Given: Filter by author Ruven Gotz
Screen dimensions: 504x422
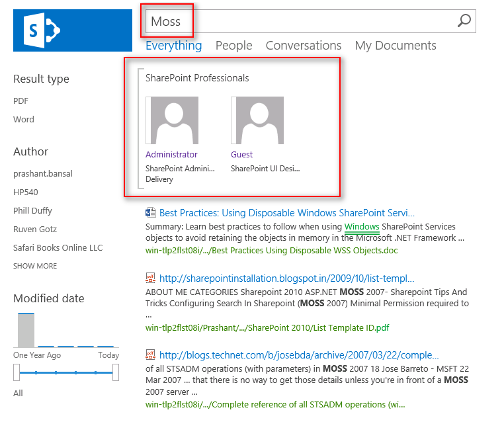Looking at the screenshot, I should (x=35, y=229).
